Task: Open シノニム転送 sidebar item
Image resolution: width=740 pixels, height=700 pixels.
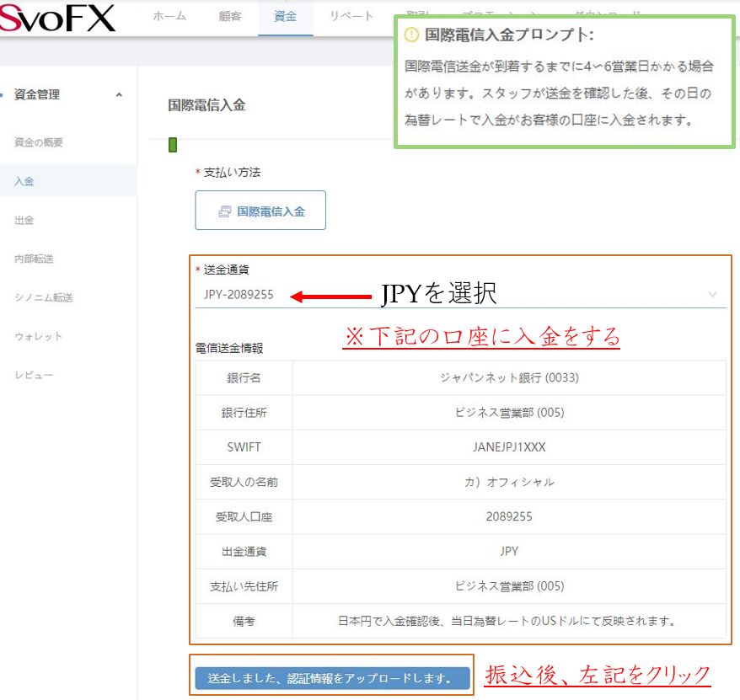Action: click(43, 297)
